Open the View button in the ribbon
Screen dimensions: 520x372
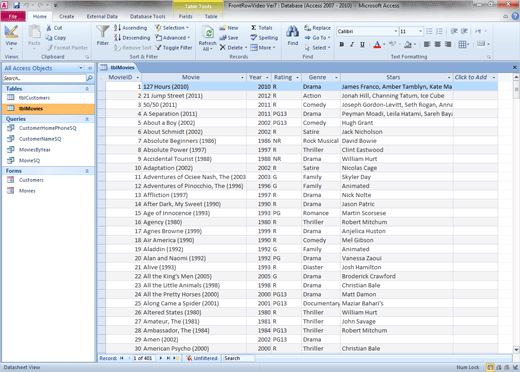(11, 37)
